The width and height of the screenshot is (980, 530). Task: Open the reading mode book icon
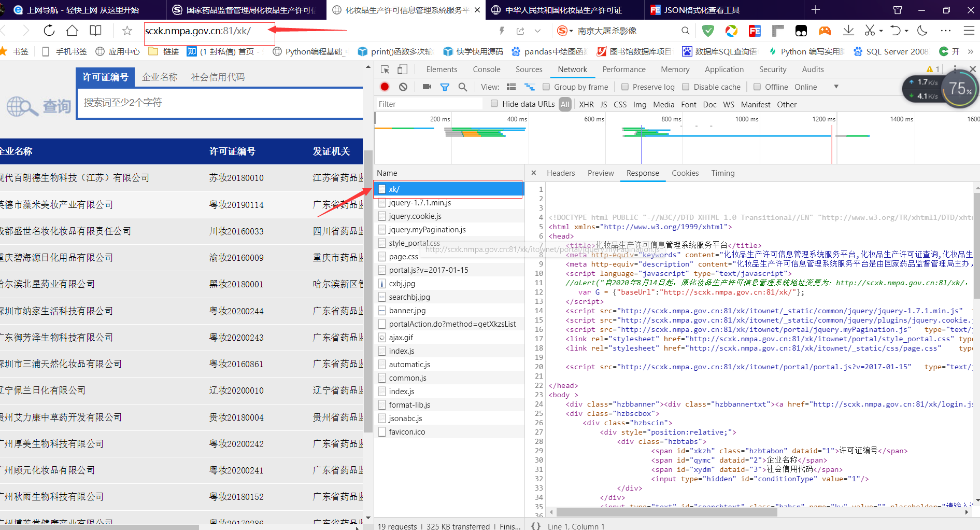tap(95, 31)
